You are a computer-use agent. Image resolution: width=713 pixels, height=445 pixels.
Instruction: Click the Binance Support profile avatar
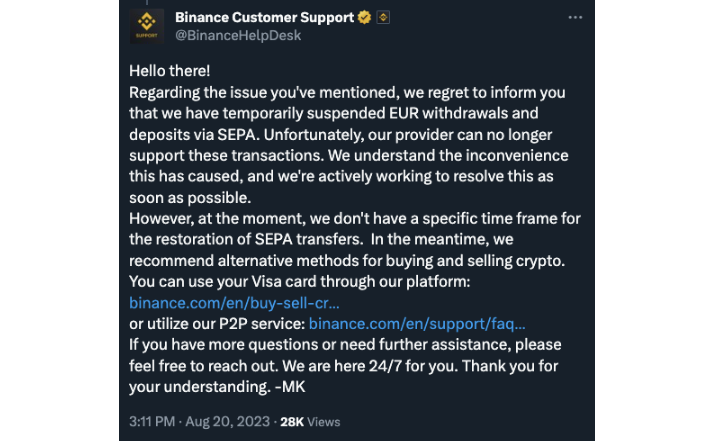[146, 26]
